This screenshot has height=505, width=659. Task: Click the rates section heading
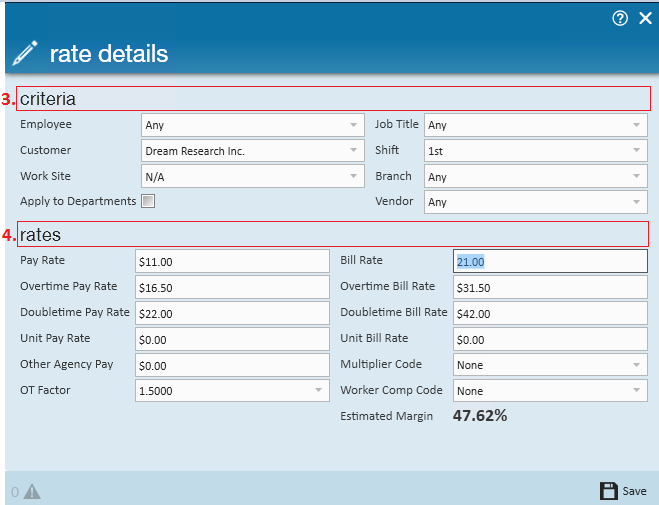40,235
